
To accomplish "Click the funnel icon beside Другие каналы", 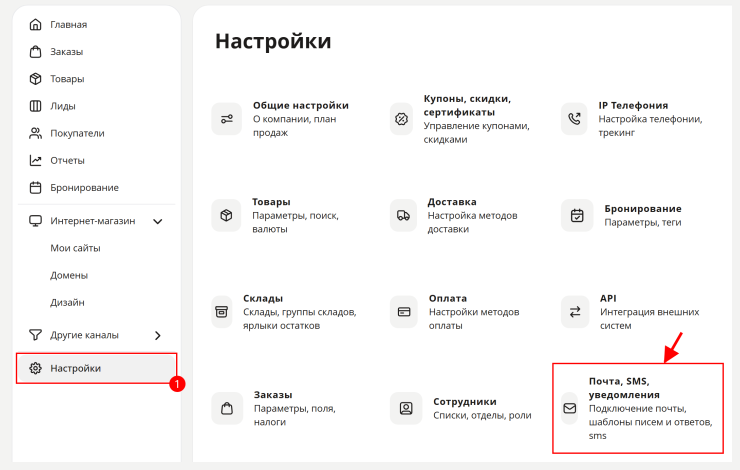I will [x=35, y=335].
